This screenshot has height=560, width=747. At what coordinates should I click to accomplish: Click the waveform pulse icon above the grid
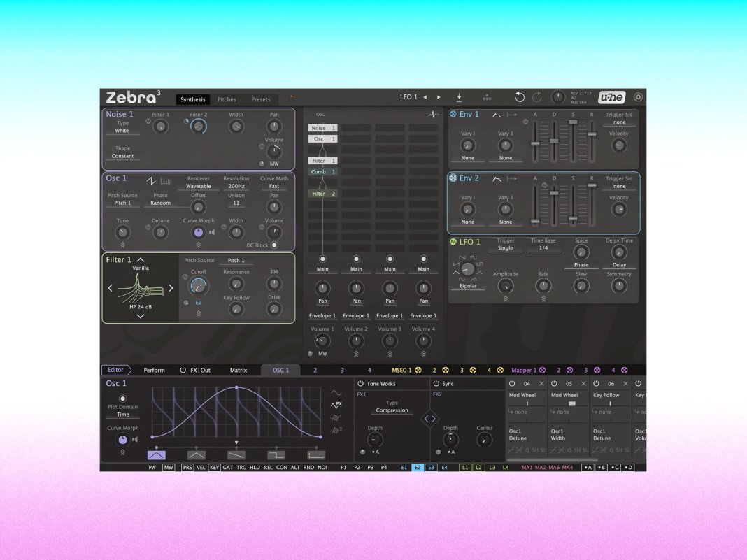(x=434, y=115)
